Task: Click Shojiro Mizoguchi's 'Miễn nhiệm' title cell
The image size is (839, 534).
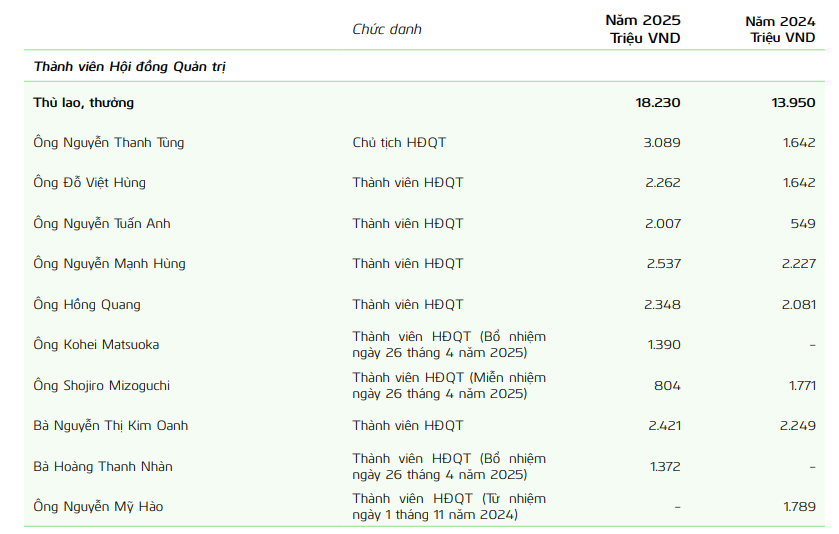Action: (x=449, y=385)
